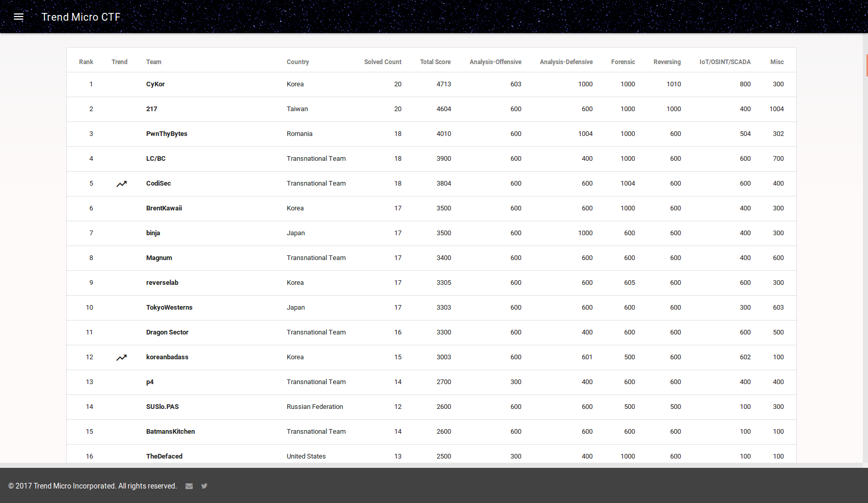Image resolution: width=868 pixels, height=503 pixels.
Task: Open team CyKor's entry
Action: 156,84
